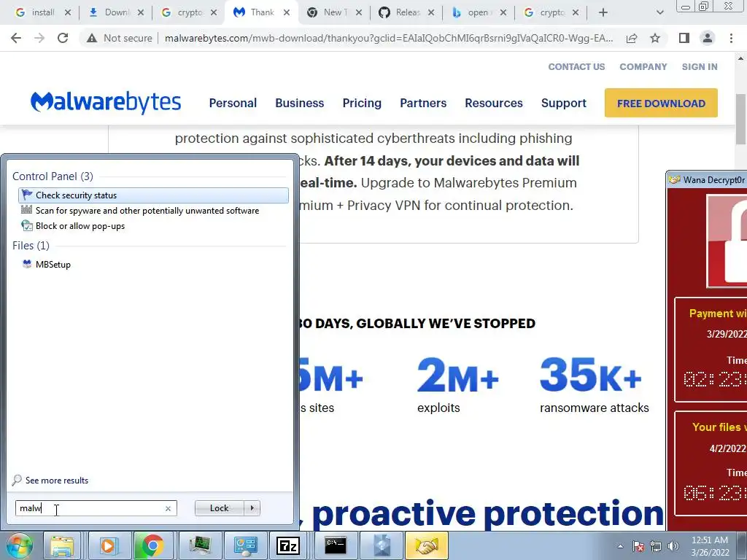Close the 'install' tab
This screenshot has height=560, width=747.
(68, 12)
